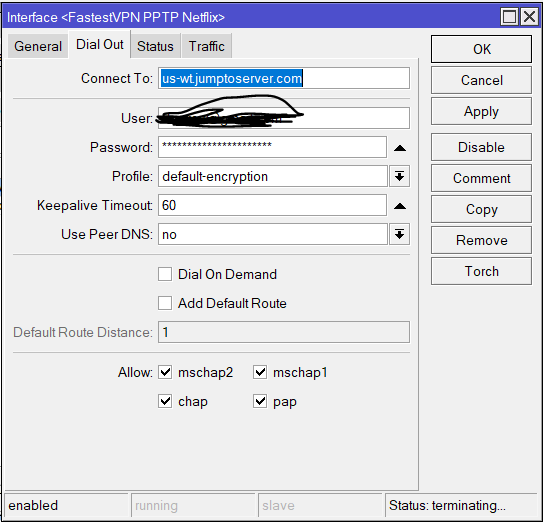Click the Cancel button
This screenshot has width=543, height=523.
point(481,80)
